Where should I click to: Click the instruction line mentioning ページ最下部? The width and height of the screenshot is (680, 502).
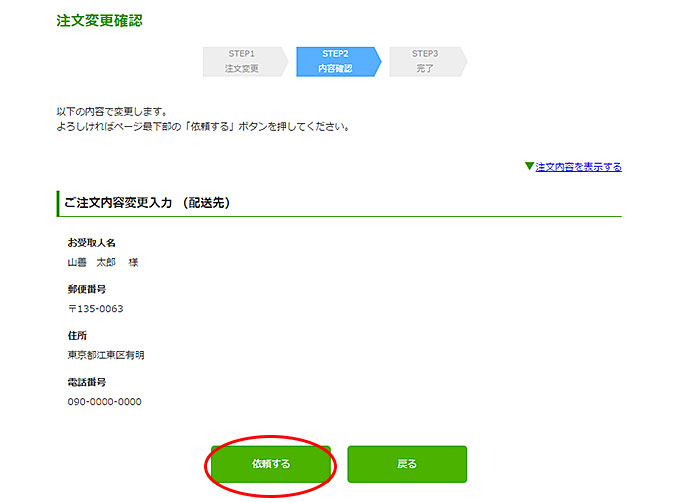point(203,127)
